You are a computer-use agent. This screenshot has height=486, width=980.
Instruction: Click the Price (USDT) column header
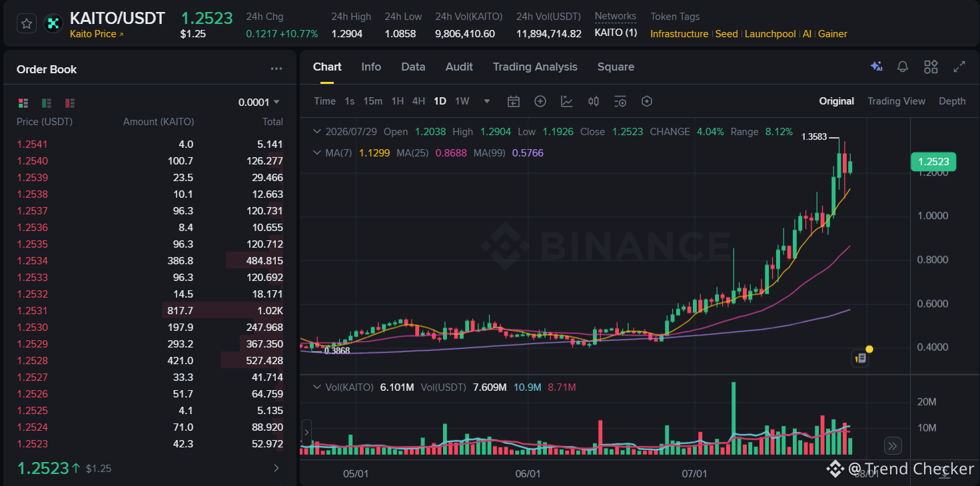point(45,122)
